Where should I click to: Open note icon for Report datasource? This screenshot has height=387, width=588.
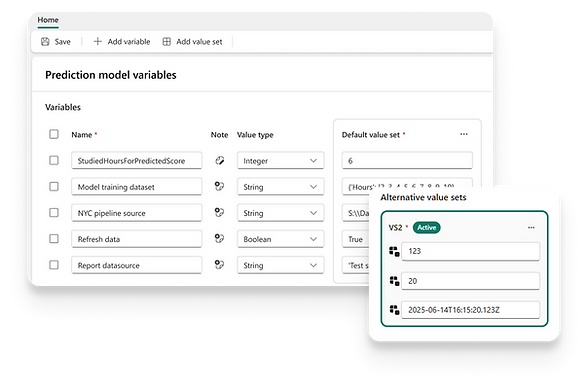click(219, 264)
